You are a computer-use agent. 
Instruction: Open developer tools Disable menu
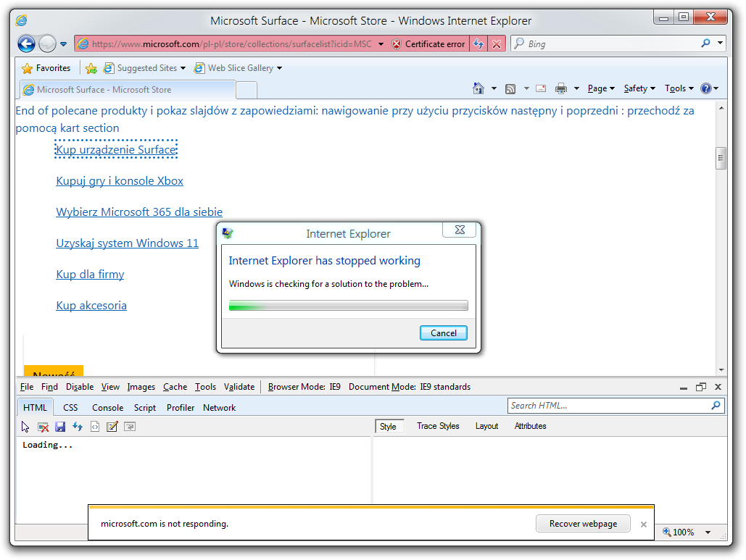(80, 387)
